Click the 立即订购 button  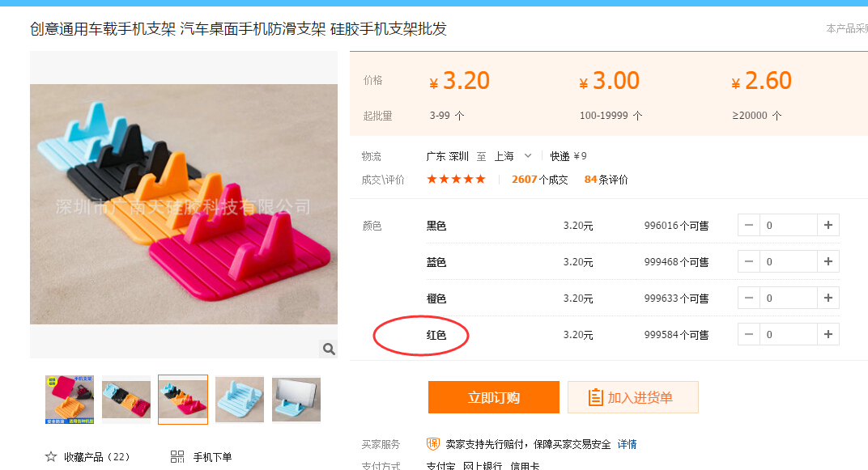pyautogui.click(x=494, y=397)
